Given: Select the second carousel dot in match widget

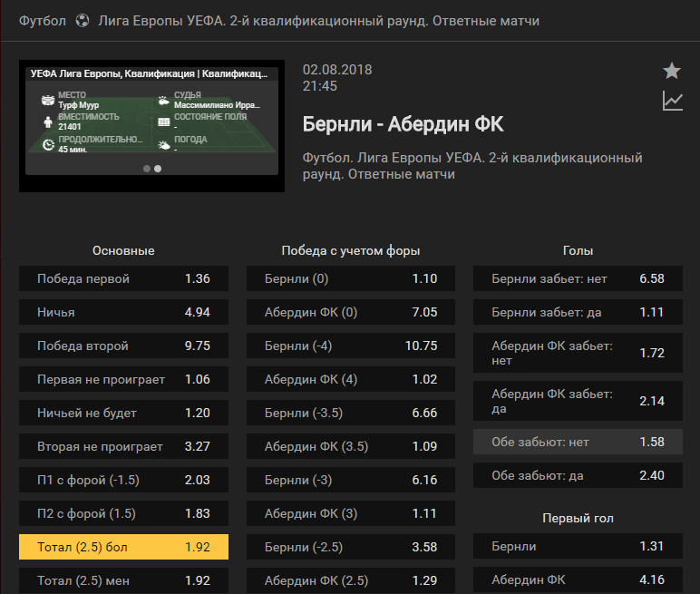Looking at the screenshot, I should [158, 169].
